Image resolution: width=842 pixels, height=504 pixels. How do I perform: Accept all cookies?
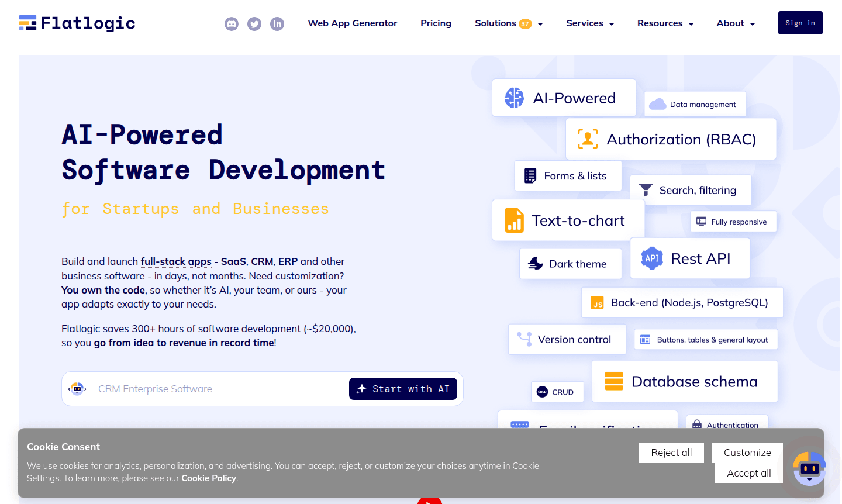point(748,473)
